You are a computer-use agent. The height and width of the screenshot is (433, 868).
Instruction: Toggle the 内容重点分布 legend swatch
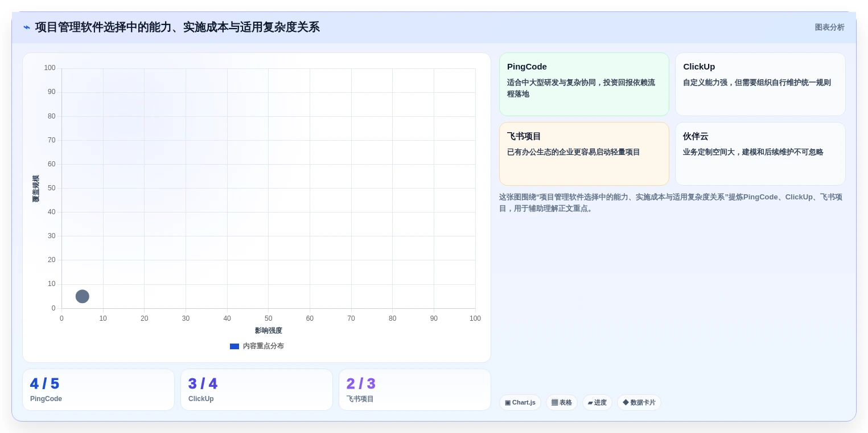(x=235, y=346)
